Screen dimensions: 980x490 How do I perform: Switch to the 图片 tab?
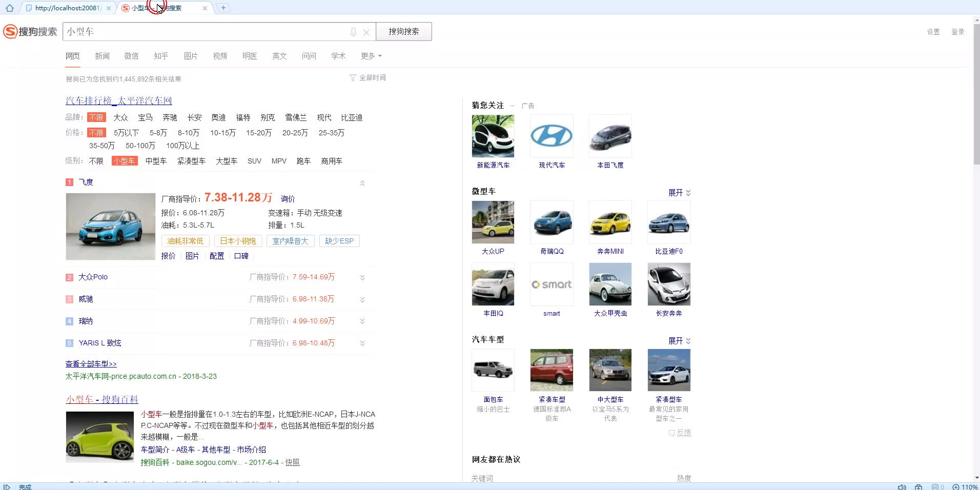point(191,56)
